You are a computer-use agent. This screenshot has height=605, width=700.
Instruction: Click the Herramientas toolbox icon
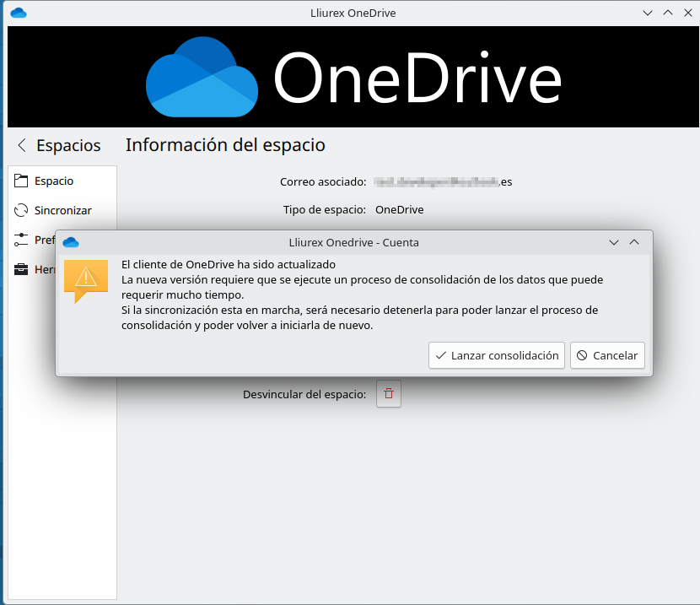22,270
